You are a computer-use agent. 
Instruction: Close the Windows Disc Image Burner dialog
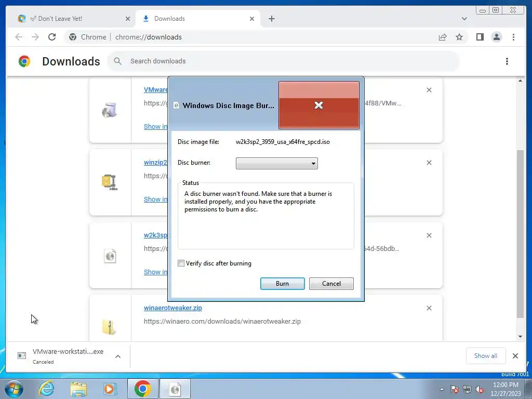pyautogui.click(x=318, y=105)
